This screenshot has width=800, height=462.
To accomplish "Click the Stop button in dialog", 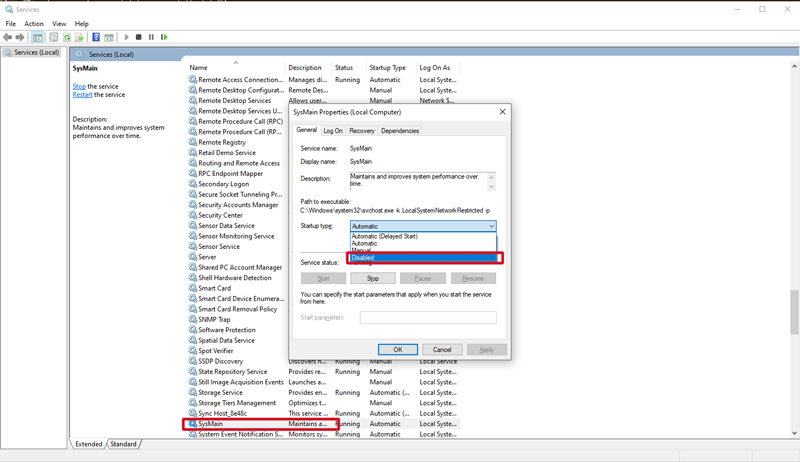I will click(373, 278).
